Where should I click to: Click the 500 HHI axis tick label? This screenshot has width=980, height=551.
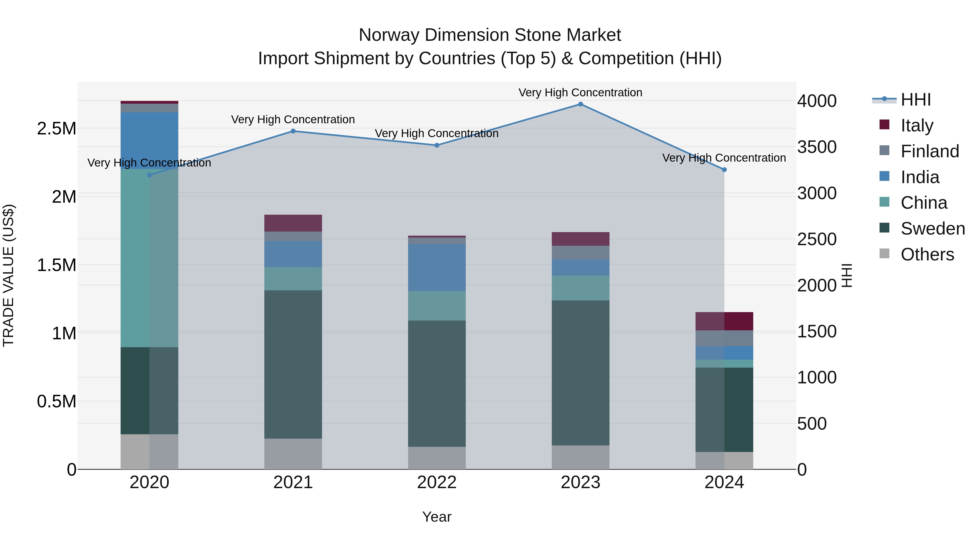click(812, 424)
